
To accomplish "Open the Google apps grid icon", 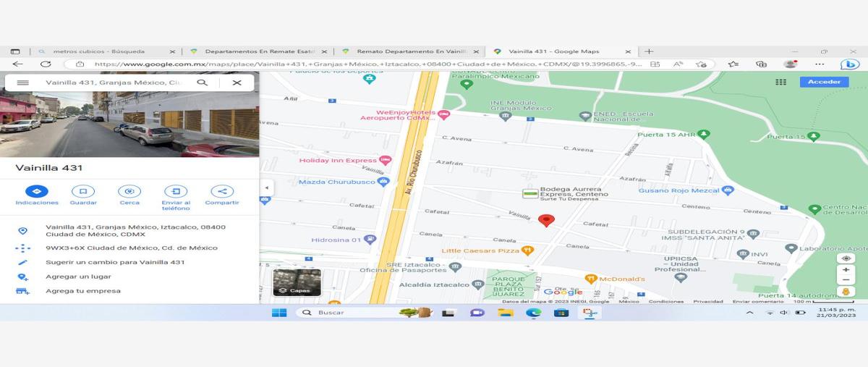I will click(780, 82).
